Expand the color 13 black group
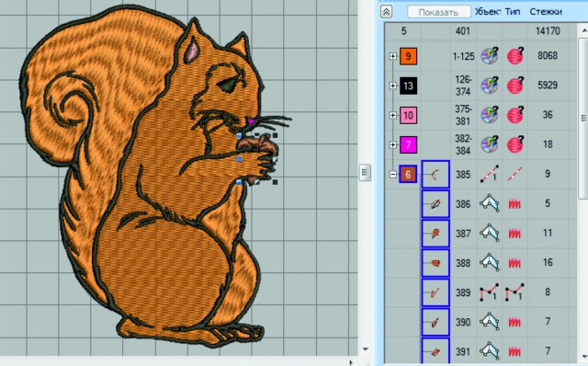 click(x=392, y=86)
